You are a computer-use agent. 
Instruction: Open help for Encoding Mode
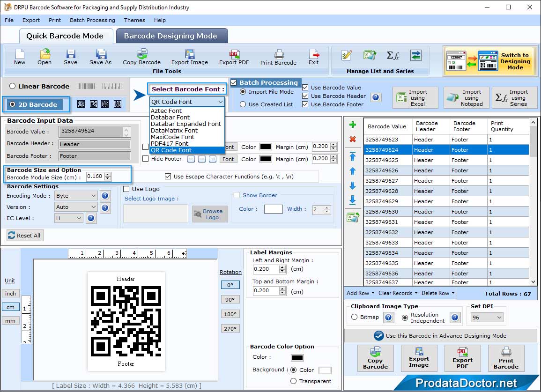(105, 196)
